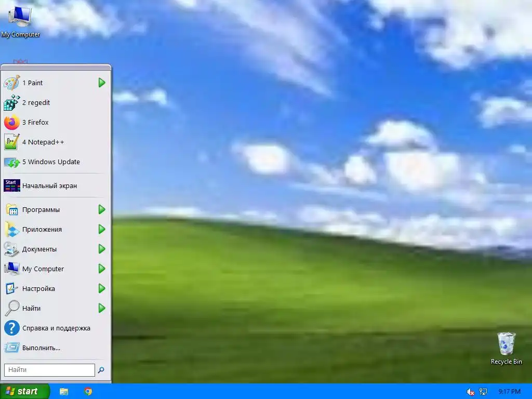The image size is (532, 399).
Task: Select '4 Notepad++' menu entry text
Action: [x=43, y=142]
